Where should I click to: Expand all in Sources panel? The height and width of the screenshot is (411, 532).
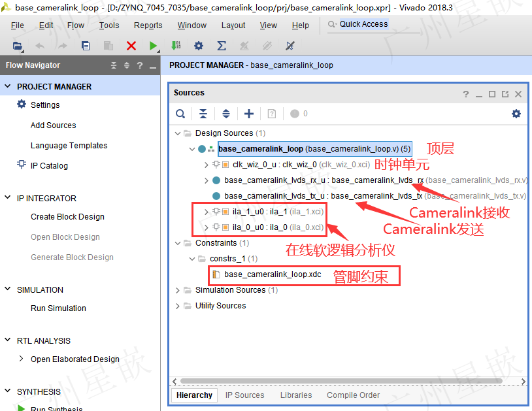click(x=226, y=114)
